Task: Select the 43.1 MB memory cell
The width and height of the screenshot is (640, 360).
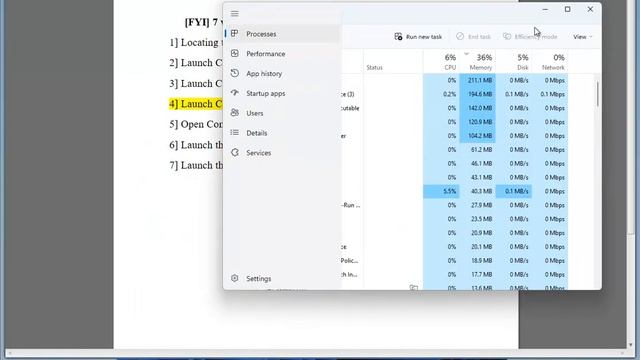Action: (478, 178)
